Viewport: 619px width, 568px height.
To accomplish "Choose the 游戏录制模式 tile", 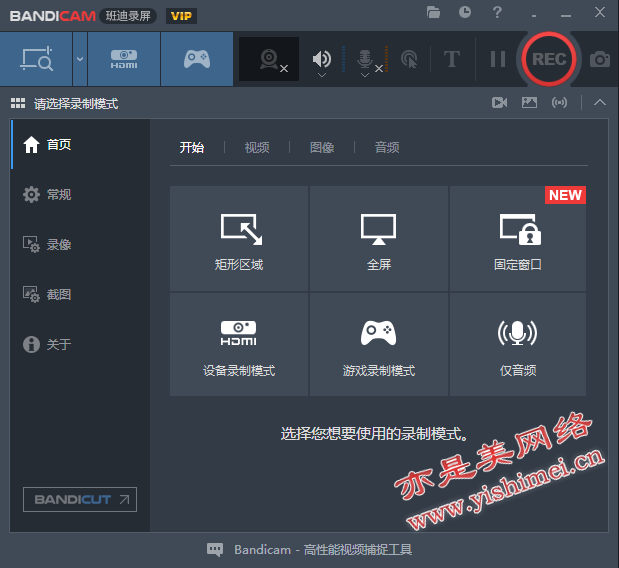I will pos(379,344).
